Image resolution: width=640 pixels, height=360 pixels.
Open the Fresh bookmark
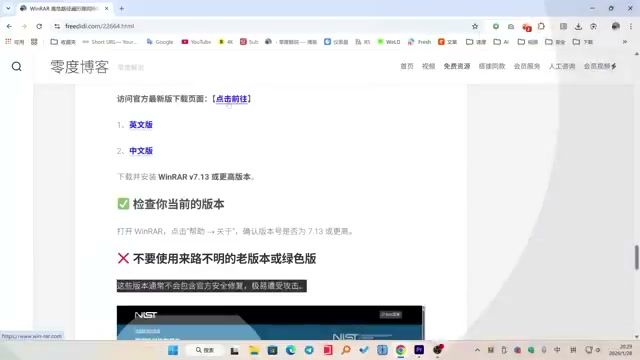point(420,42)
